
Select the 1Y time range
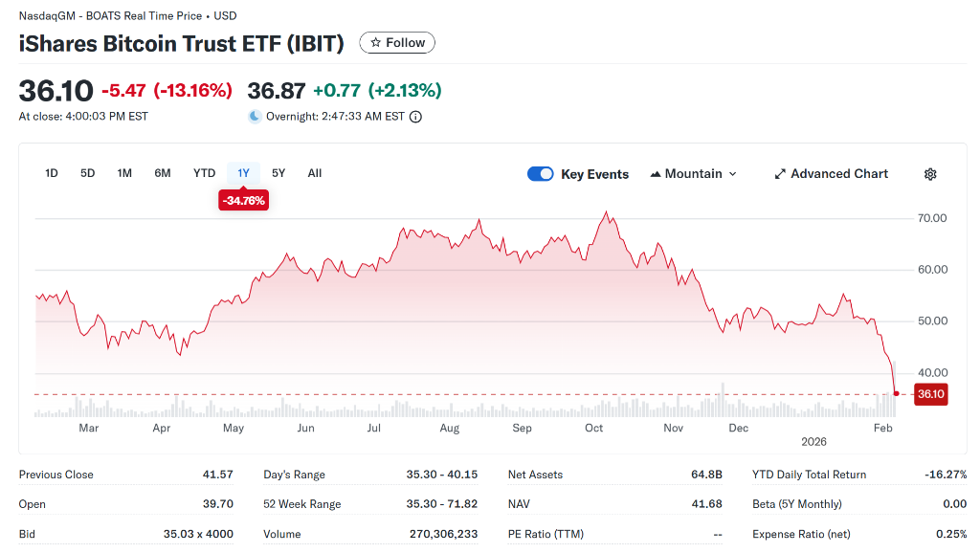pos(243,173)
